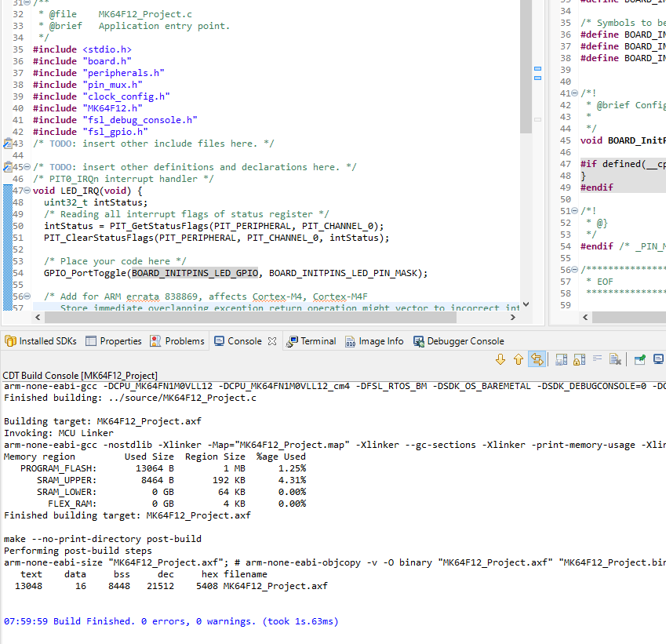Screen dimensions: 666x644
Task: Switch to the Properties tab
Action: point(114,341)
